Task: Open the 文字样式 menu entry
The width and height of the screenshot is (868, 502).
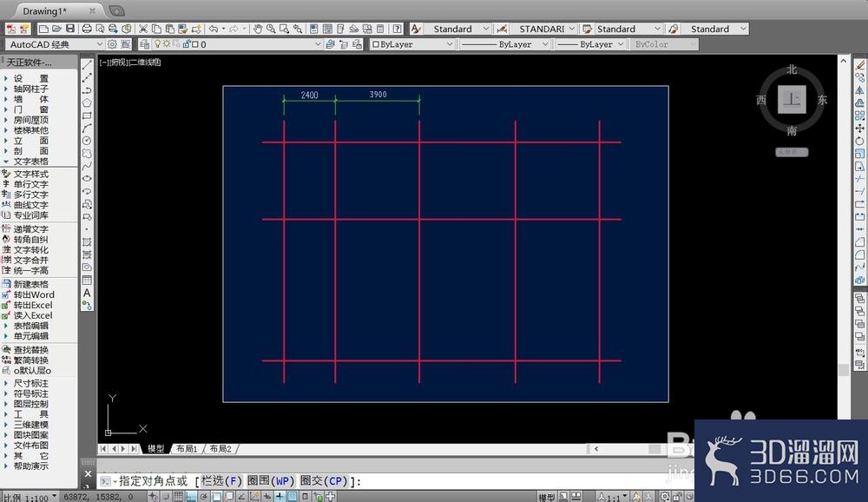Action: click(30, 174)
